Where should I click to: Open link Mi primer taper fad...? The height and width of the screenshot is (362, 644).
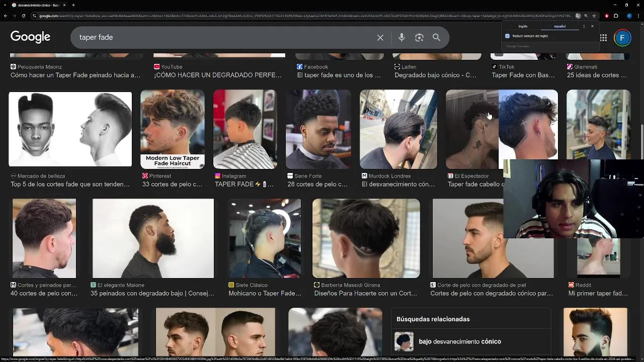pyautogui.click(x=598, y=294)
